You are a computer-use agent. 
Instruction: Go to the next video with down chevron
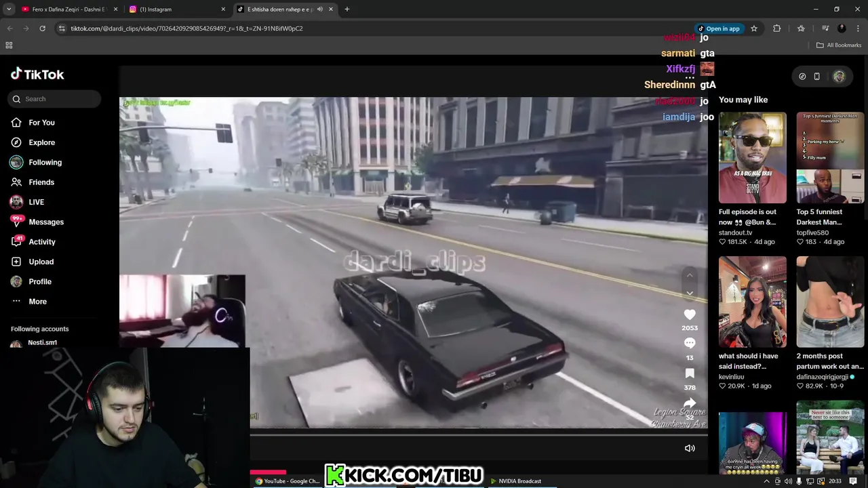tap(690, 293)
